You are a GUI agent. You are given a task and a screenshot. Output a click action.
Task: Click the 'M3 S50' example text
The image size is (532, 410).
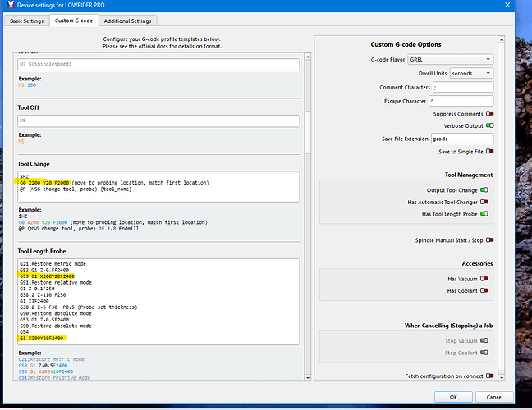(x=27, y=85)
